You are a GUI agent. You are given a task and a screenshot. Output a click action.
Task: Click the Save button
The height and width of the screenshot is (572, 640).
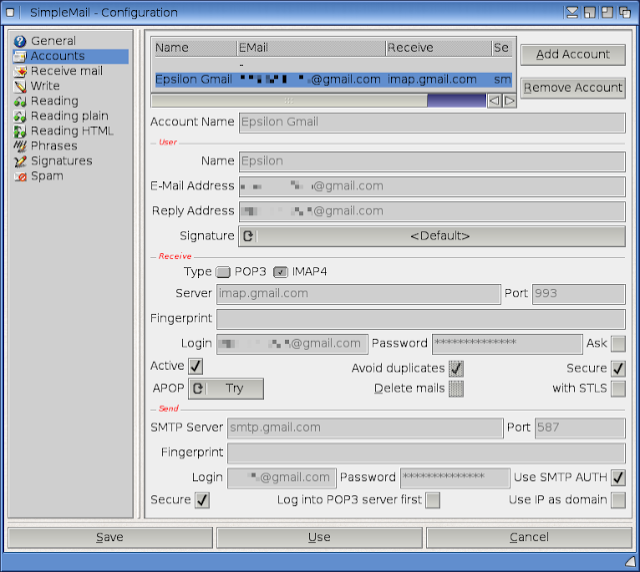coord(110,537)
